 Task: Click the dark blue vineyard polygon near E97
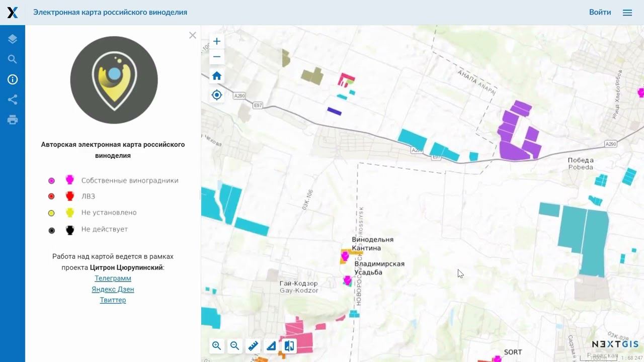(x=334, y=111)
